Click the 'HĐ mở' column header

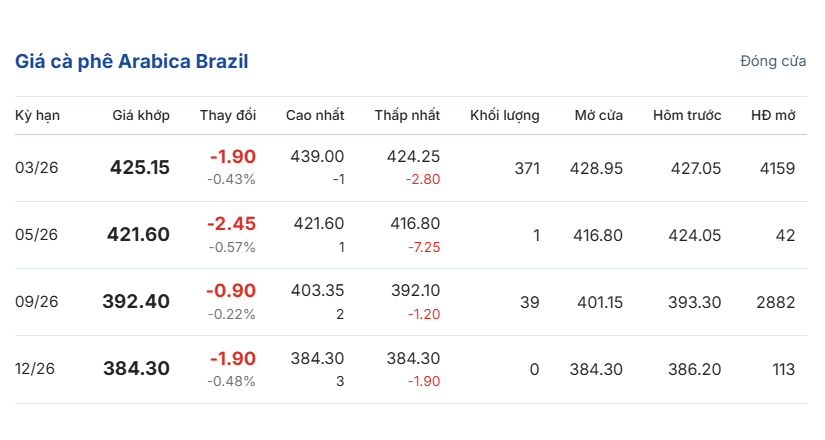[773, 115]
